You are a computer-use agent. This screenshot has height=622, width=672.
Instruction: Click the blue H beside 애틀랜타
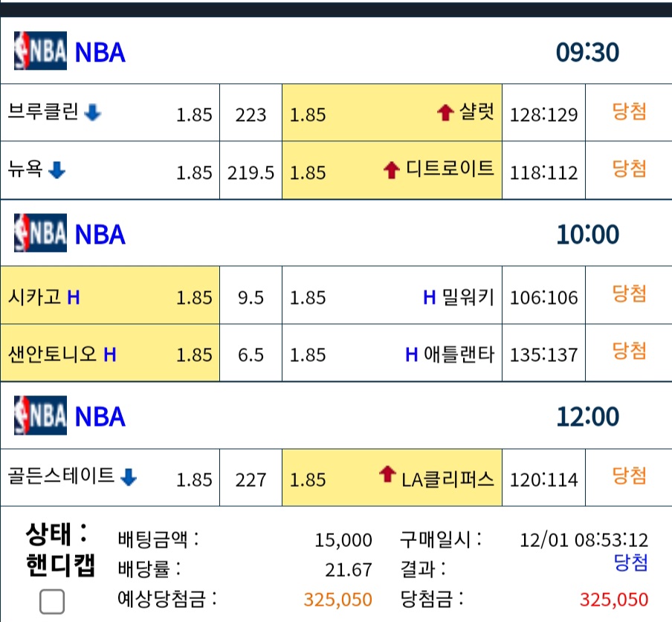[411, 354]
